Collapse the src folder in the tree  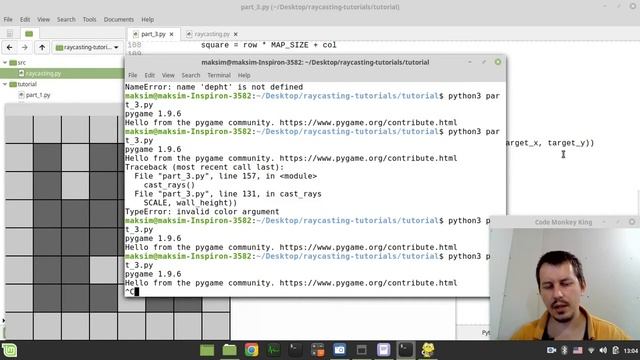tap(5, 62)
